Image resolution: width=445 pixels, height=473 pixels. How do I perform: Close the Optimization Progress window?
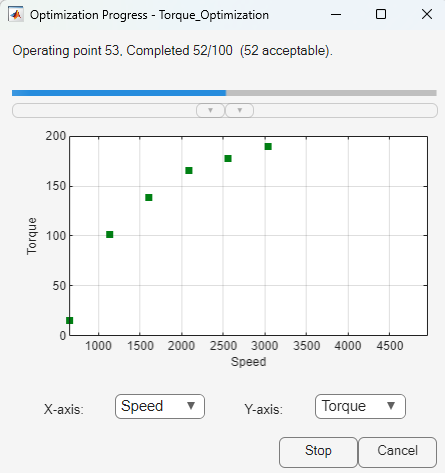[427, 15]
